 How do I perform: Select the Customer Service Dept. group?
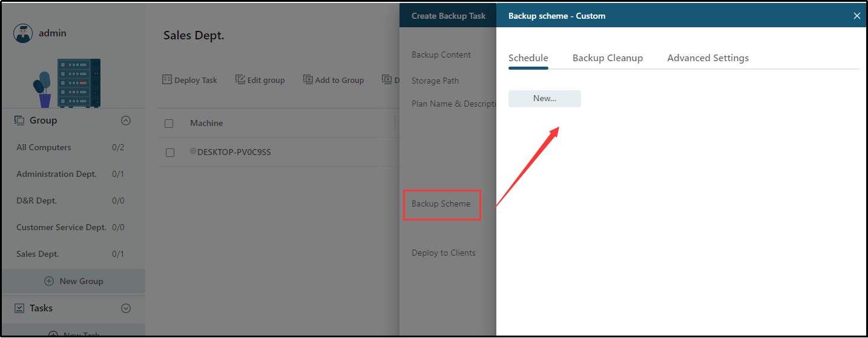61,227
